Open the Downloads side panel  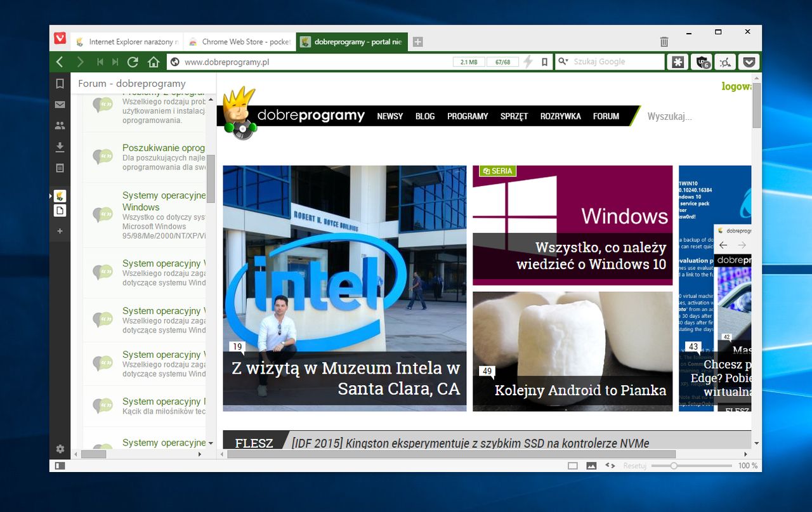coord(60,147)
